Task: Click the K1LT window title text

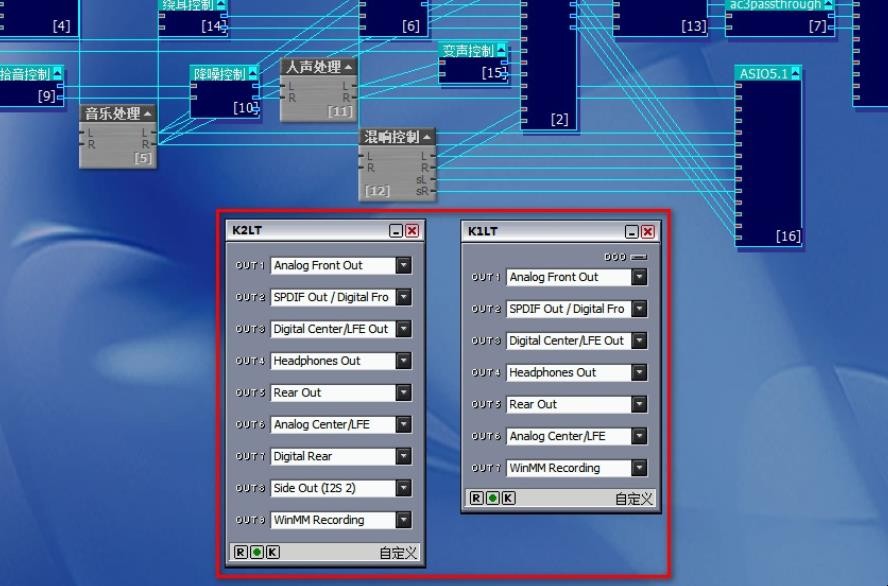Action: point(483,231)
